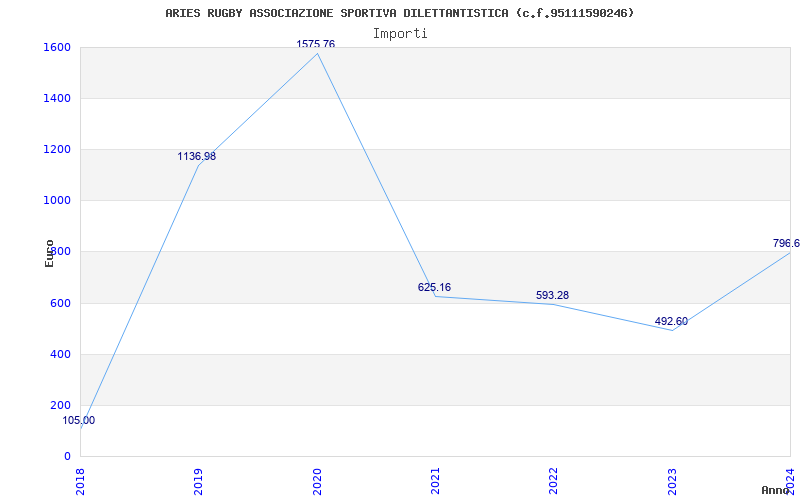
Task: Click the ARIES RUGBY chart title
Action: [x=400, y=13]
